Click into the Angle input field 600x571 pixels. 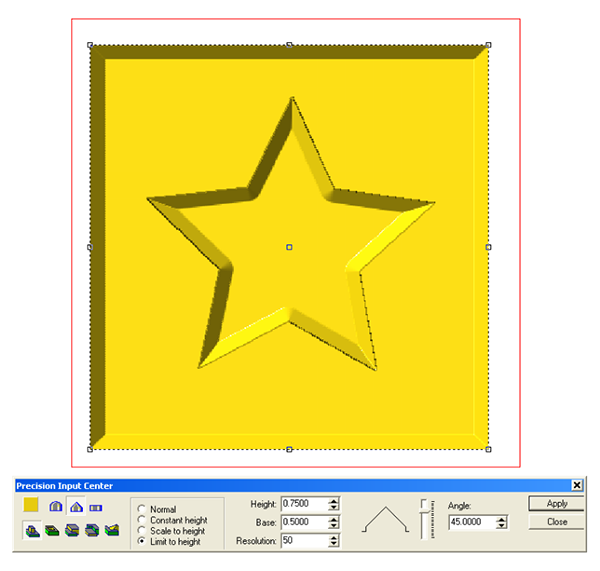(472, 522)
